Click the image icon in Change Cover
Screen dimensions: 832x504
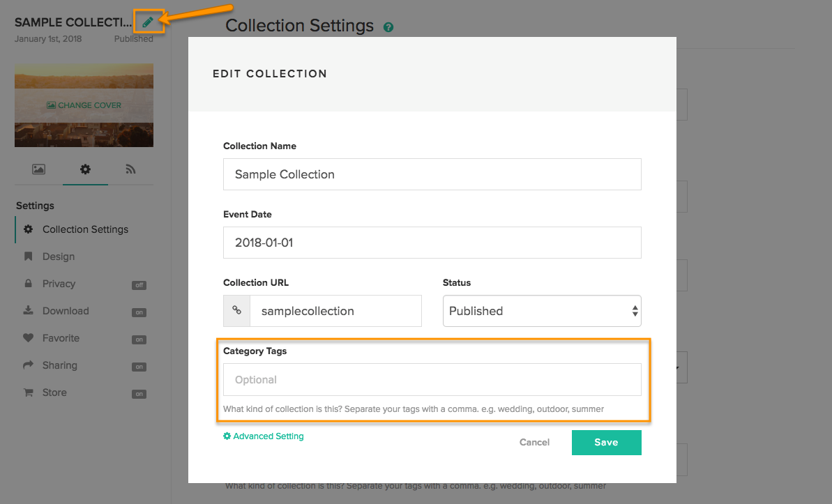[51, 105]
